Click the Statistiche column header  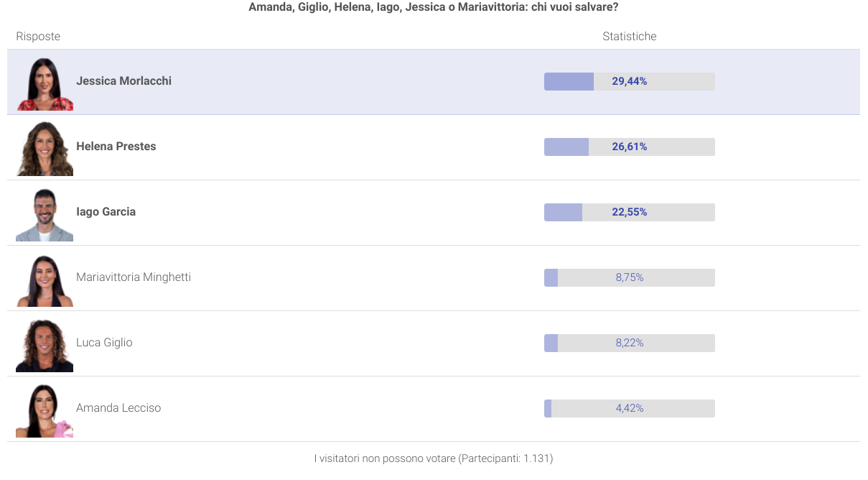(629, 37)
